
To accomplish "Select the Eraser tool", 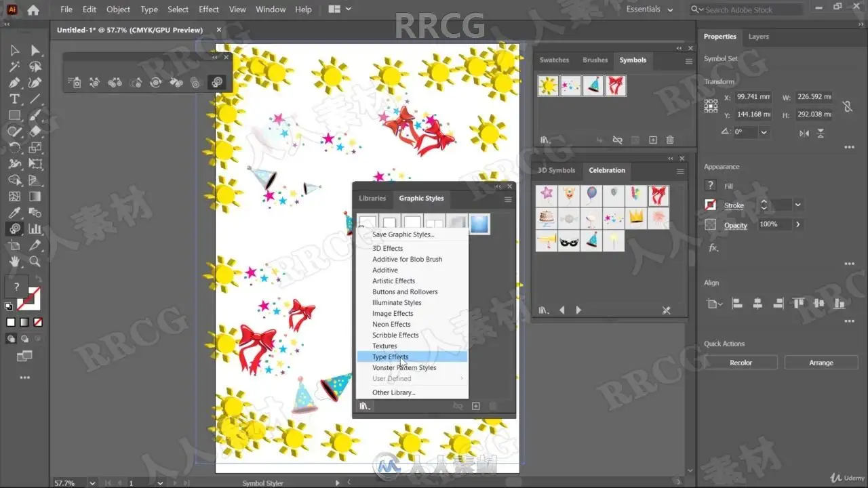I will (35, 131).
